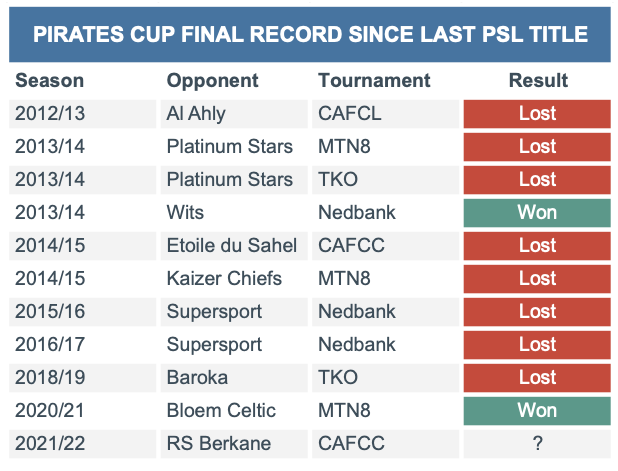618x471 pixels.
Task: Click the Al Ahly opponent cell
Action: click(234, 114)
